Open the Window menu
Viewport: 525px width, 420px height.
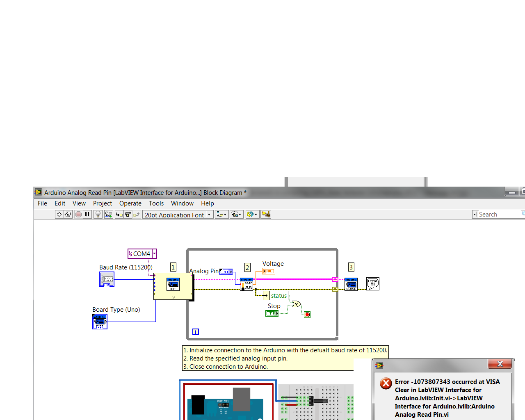pos(182,203)
